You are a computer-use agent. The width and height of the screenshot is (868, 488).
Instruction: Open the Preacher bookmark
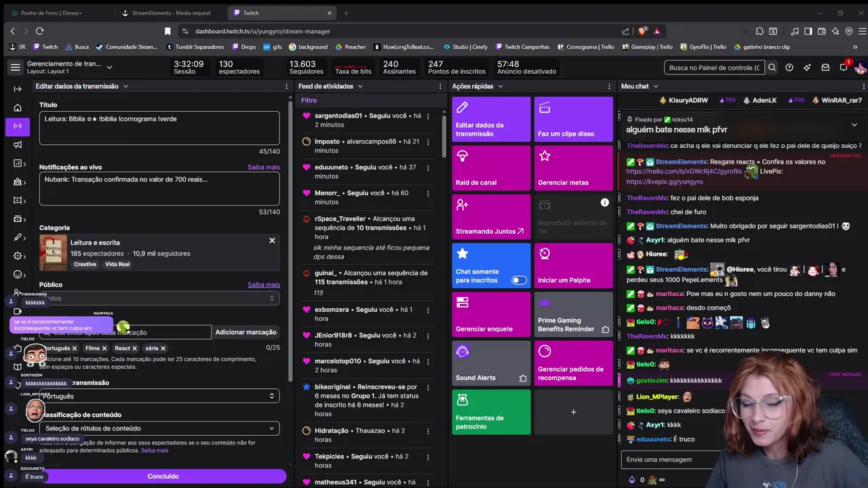[350, 47]
